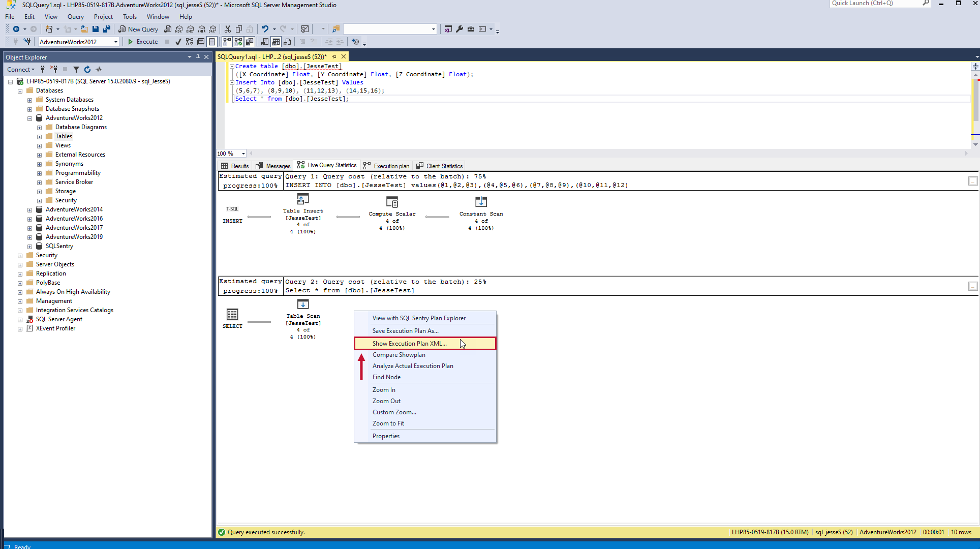
Task: Open the 100% zoom level dropdown
Action: coord(242,154)
